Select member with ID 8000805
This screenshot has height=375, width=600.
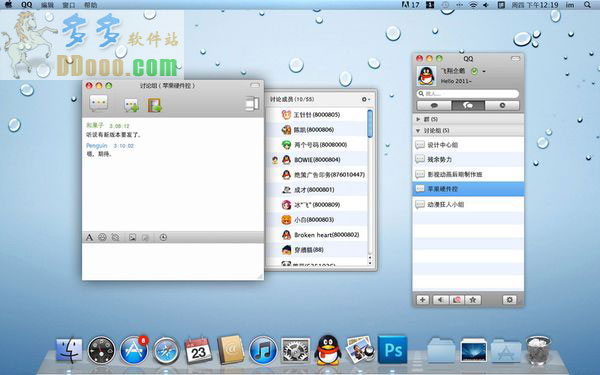tap(316, 114)
